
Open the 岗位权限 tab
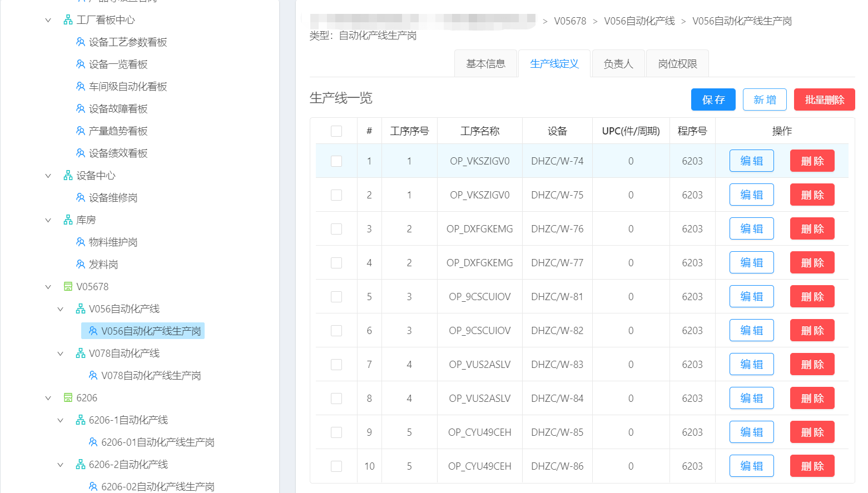(677, 63)
